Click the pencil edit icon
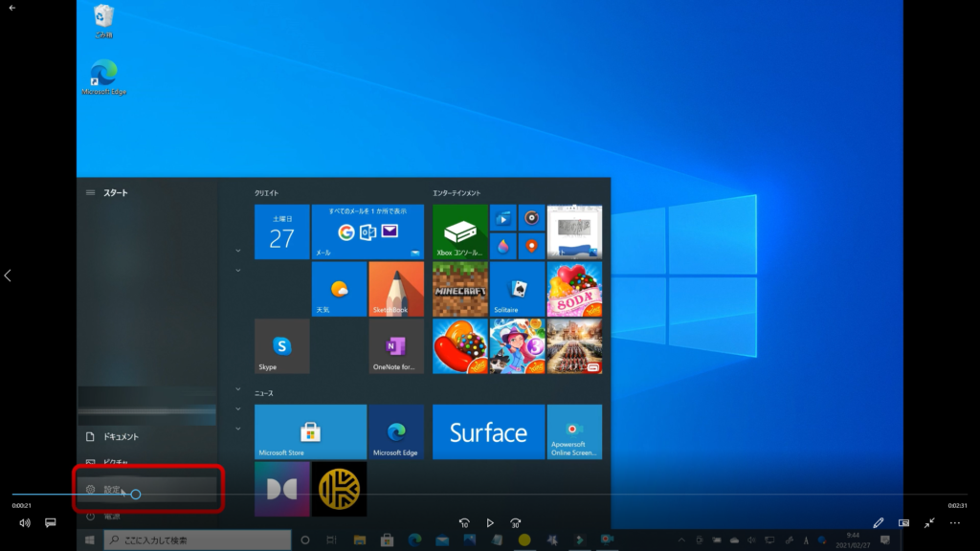The height and width of the screenshot is (551, 980). [879, 523]
